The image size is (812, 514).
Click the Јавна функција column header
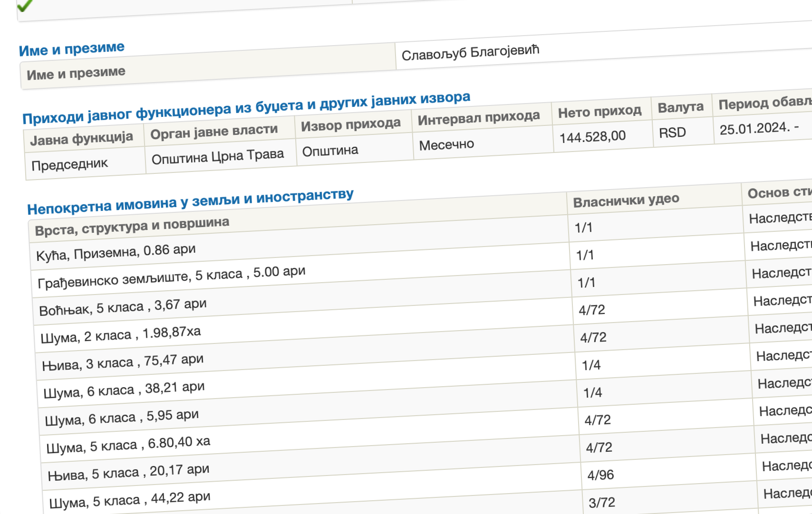(81, 138)
